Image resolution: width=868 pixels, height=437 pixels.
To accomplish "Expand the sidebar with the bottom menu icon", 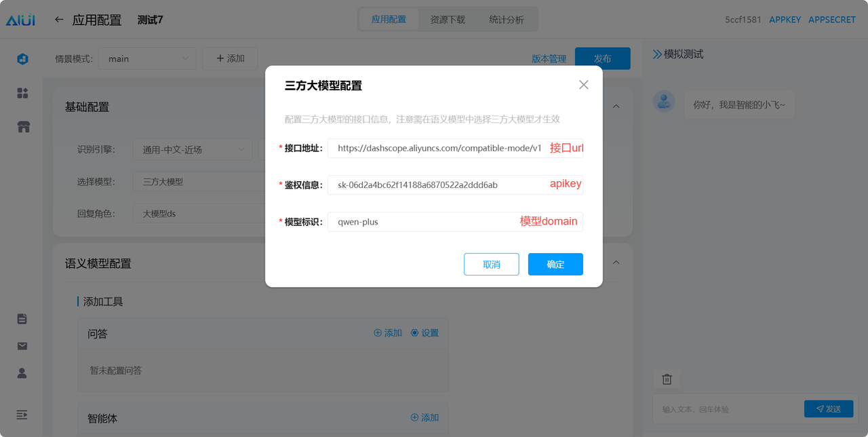I will pyautogui.click(x=22, y=415).
